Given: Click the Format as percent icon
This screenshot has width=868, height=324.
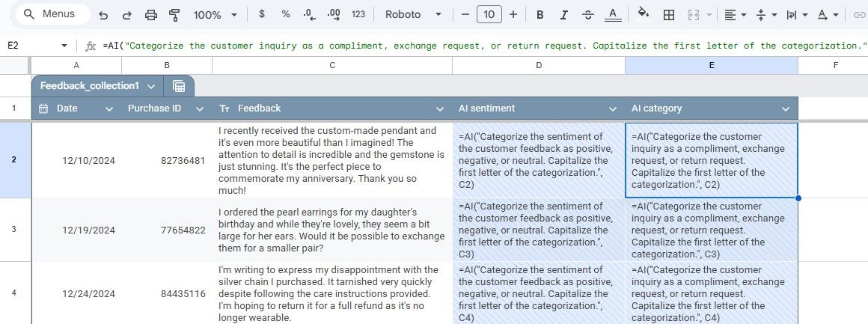Looking at the screenshot, I should click(286, 14).
